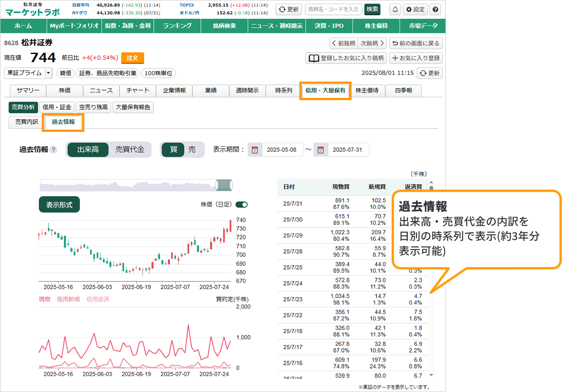Select 売買代金 option
Image resolution: width=562 pixels, height=392 pixels.
click(x=130, y=150)
